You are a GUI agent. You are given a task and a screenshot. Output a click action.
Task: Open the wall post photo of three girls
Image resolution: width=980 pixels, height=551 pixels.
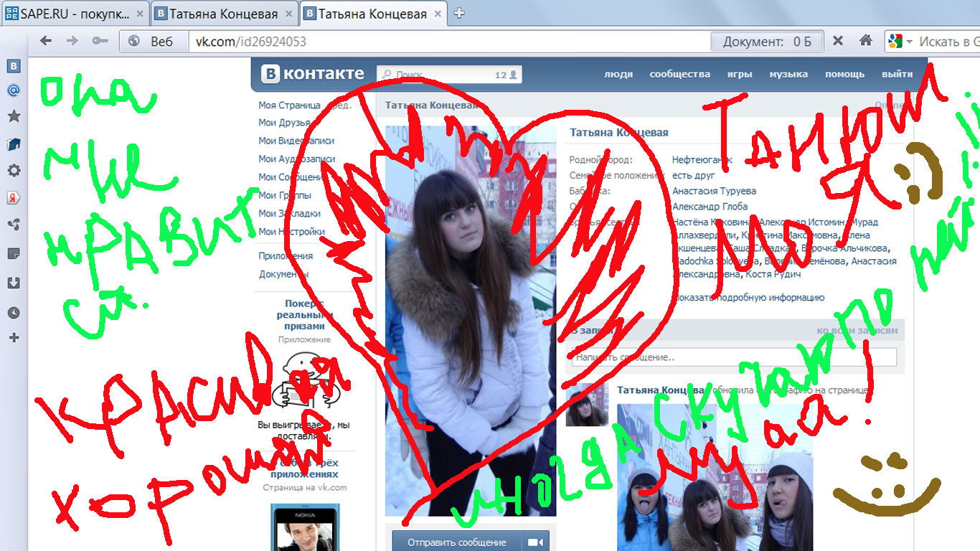tap(715, 478)
